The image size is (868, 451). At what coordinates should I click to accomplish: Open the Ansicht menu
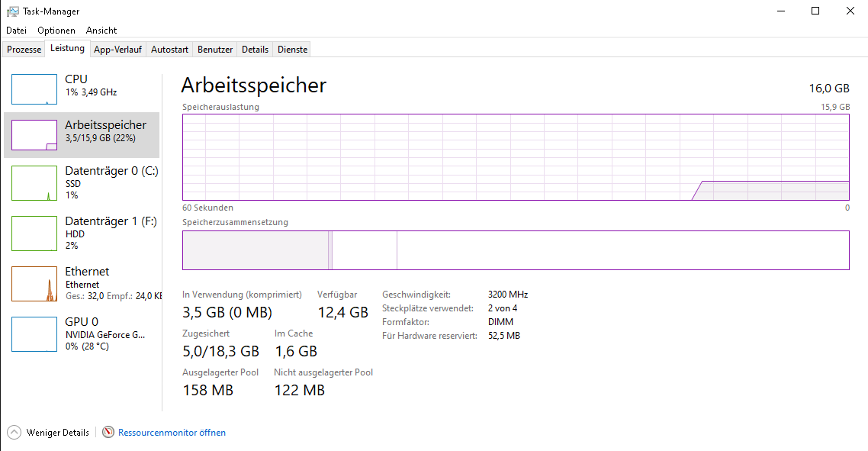point(101,31)
